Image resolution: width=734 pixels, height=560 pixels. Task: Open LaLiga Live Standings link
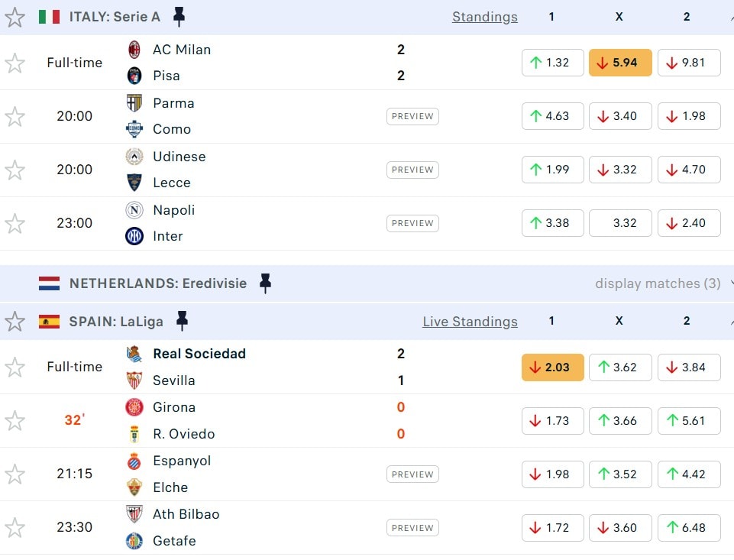coord(470,322)
